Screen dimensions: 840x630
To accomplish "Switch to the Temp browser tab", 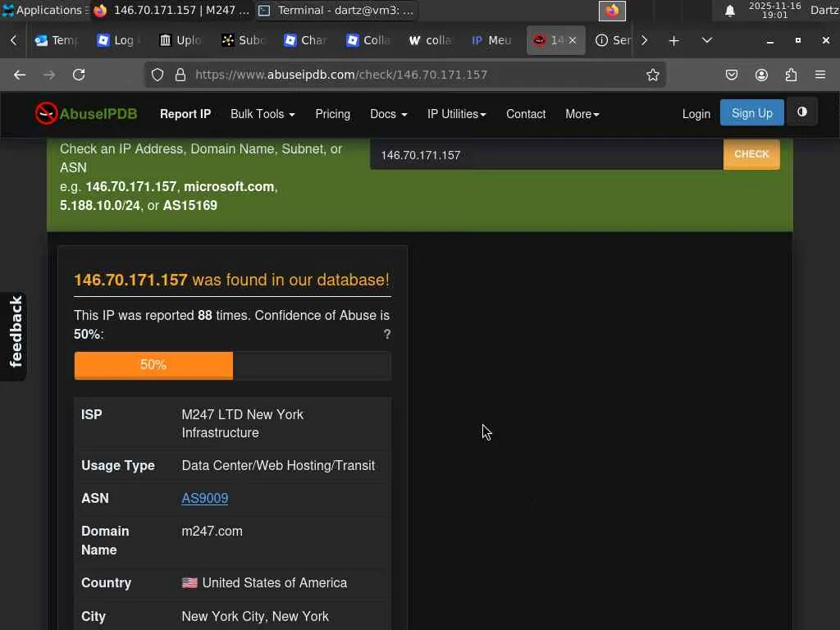I will (57, 41).
